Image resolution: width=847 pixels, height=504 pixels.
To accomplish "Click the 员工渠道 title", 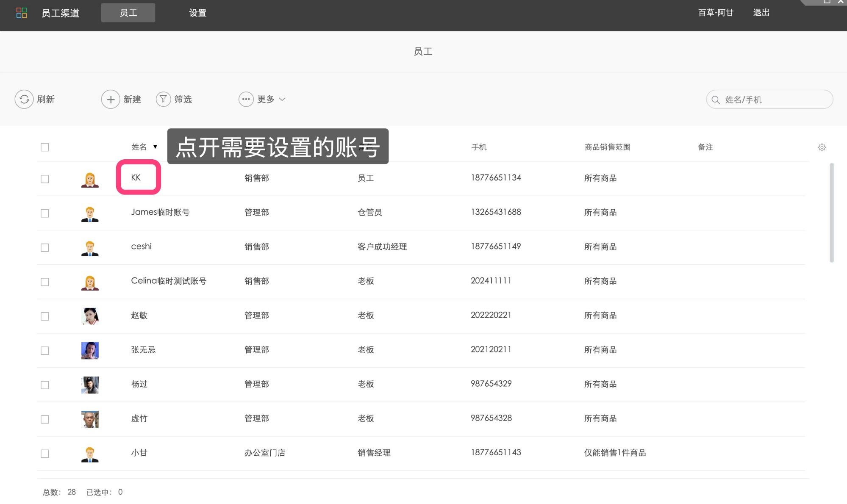I will point(61,13).
